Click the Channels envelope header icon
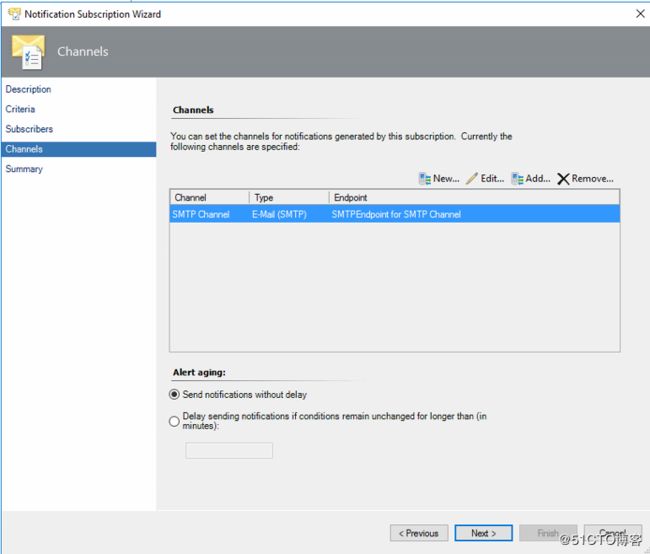Screen dimensions: 650x554 [x=28, y=52]
